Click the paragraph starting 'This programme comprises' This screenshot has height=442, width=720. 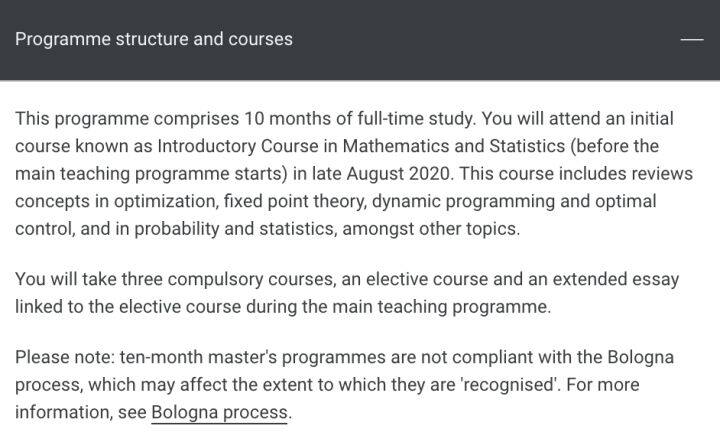point(354,173)
